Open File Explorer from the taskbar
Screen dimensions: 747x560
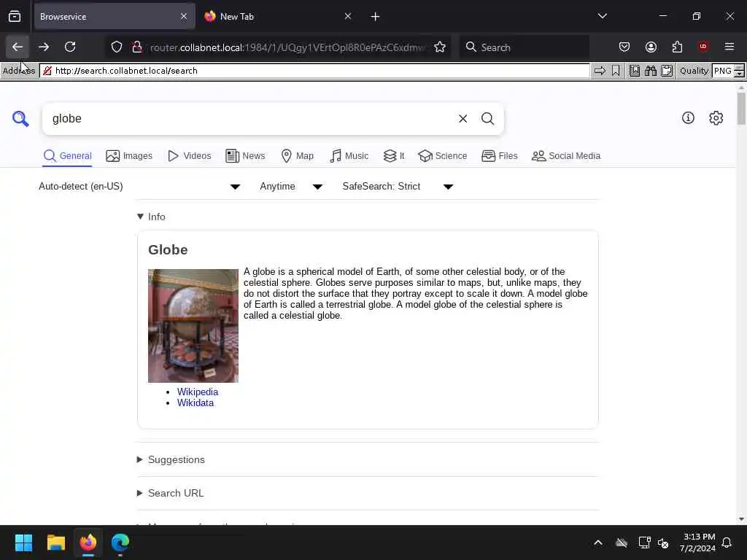coord(55,542)
